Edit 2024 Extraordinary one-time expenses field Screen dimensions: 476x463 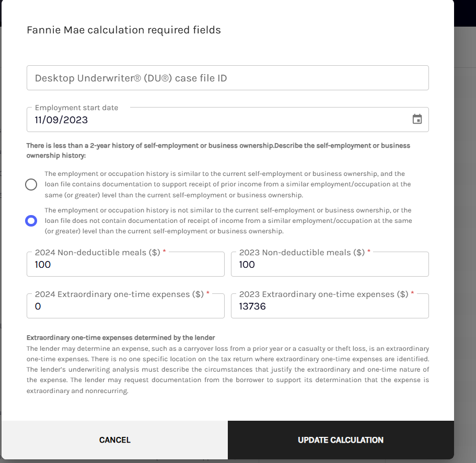(126, 306)
